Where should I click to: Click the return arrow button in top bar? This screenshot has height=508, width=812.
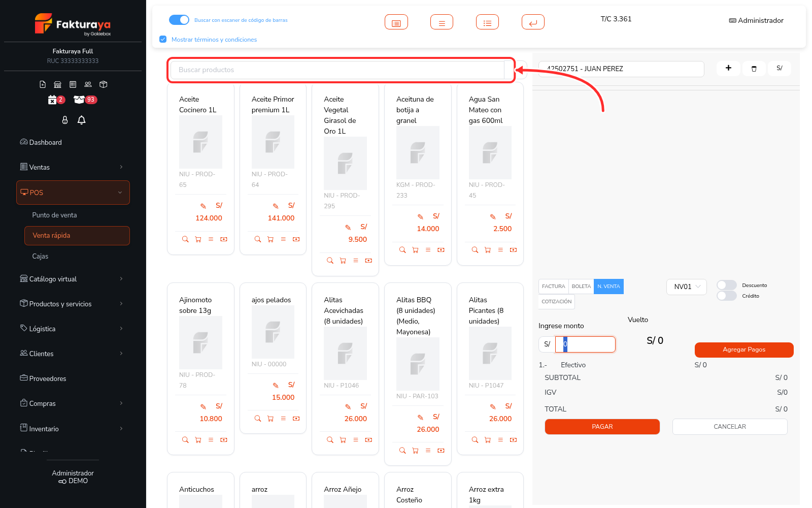pos(533,22)
